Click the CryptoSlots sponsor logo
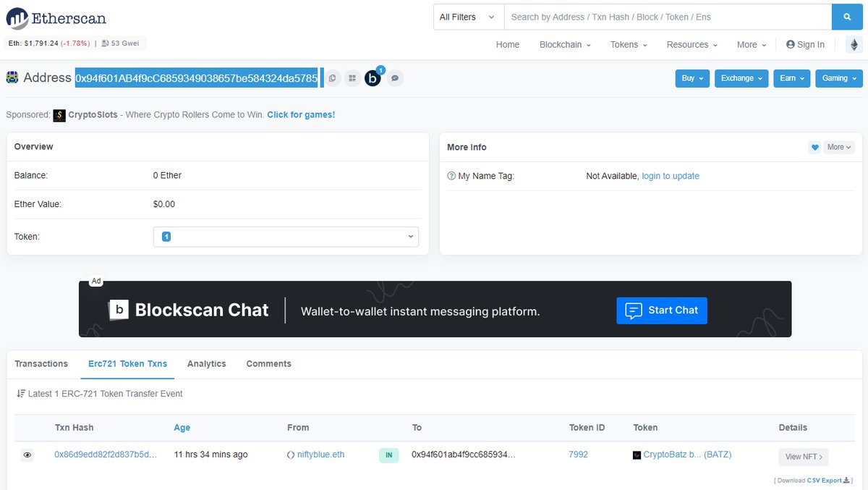Screen dimensions: 868x490 [x=59, y=115]
